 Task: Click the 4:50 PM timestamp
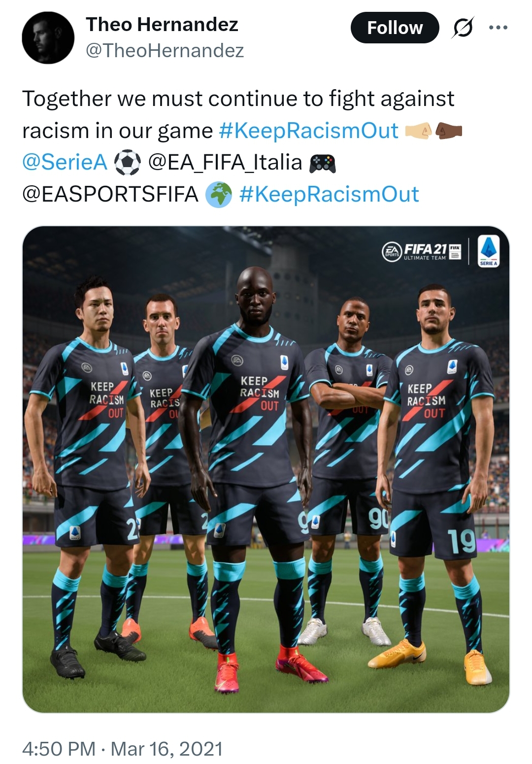(x=59, y=749)
